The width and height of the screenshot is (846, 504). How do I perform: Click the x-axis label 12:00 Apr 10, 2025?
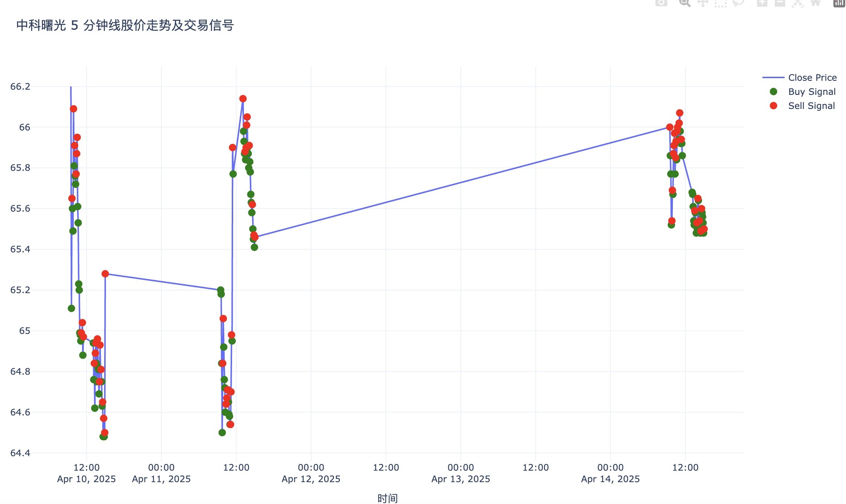(x=86, y=473)
